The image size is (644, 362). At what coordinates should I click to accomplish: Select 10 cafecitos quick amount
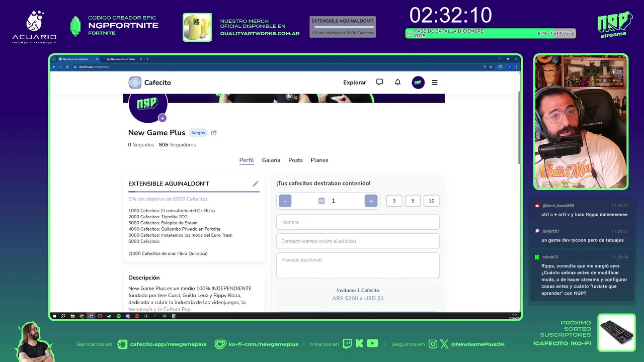[431, 201]
